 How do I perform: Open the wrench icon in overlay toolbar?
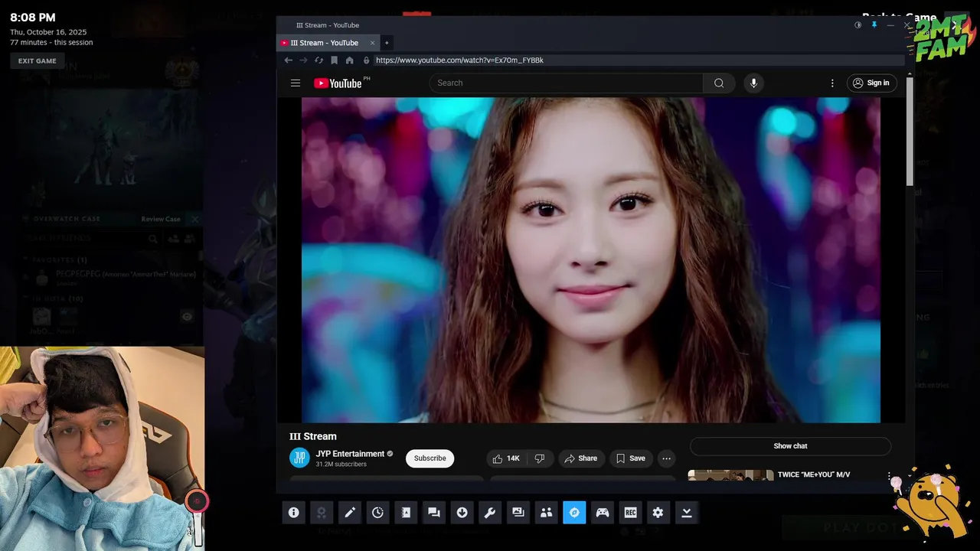click(490, 513)
